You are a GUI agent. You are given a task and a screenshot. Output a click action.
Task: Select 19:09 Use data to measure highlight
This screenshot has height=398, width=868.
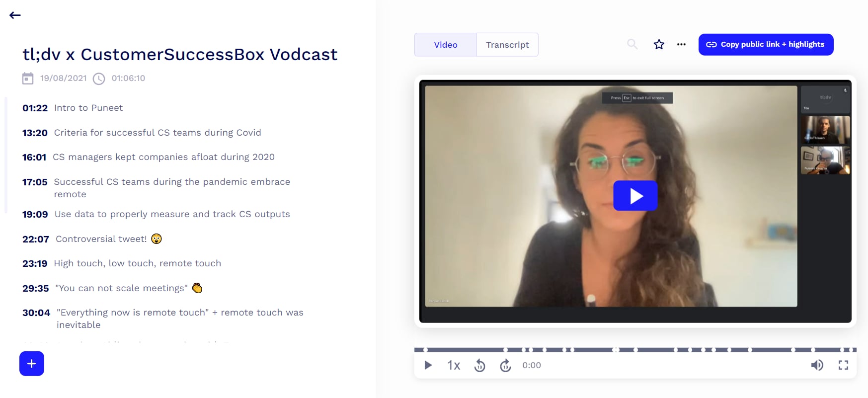point(156,214)
